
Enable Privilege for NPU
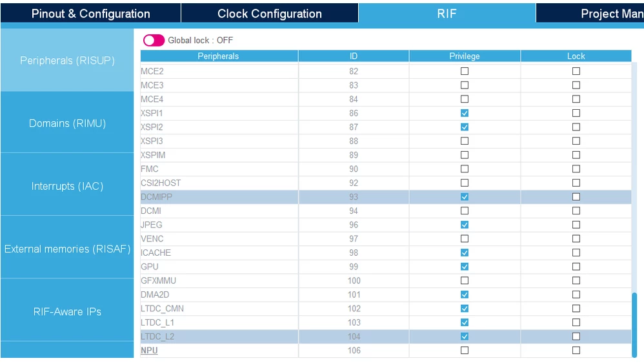[465, 350]
